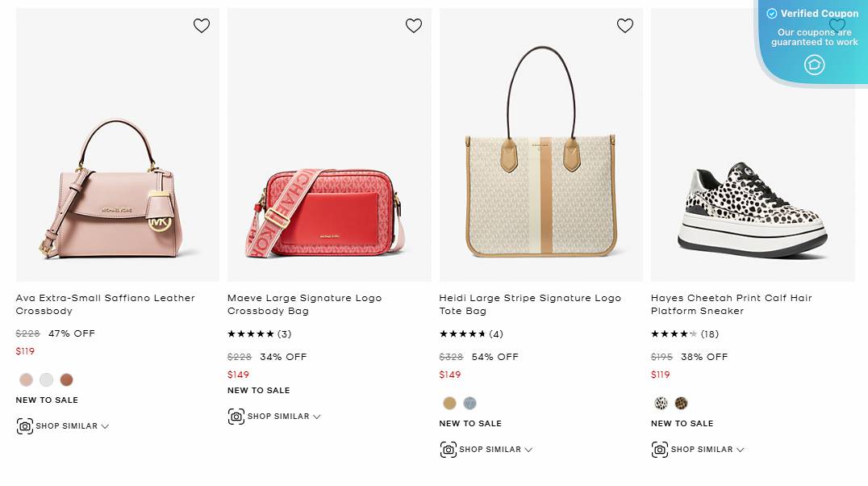The height and width of the screenshot is (486, 868).
Task: Click the Shop Similar camera icon under Hayes sneaker
Action: tap(660, 449)
